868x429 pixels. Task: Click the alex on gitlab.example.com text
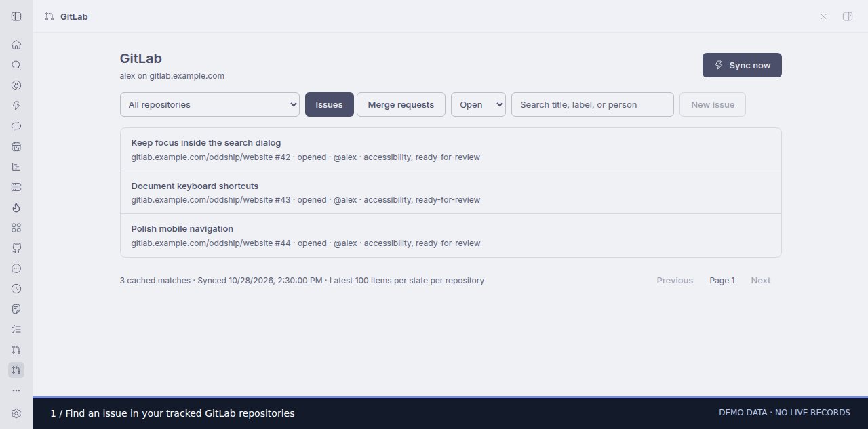(172, 76)
